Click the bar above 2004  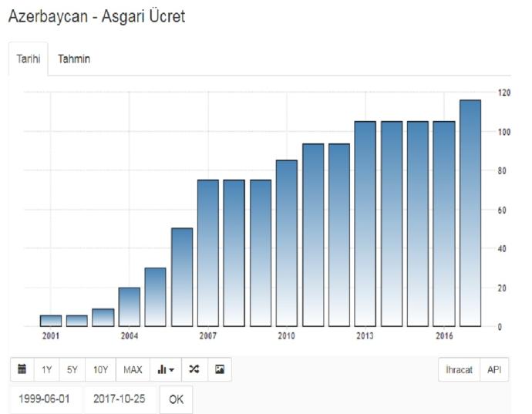pyautogui.click(x=130, y=307)
